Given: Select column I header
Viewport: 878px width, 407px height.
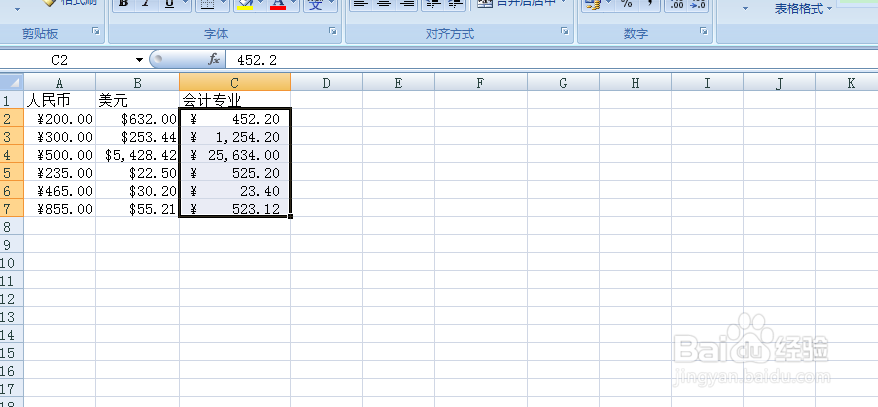Looking at the screenshot, I should (x=707, y=83).
